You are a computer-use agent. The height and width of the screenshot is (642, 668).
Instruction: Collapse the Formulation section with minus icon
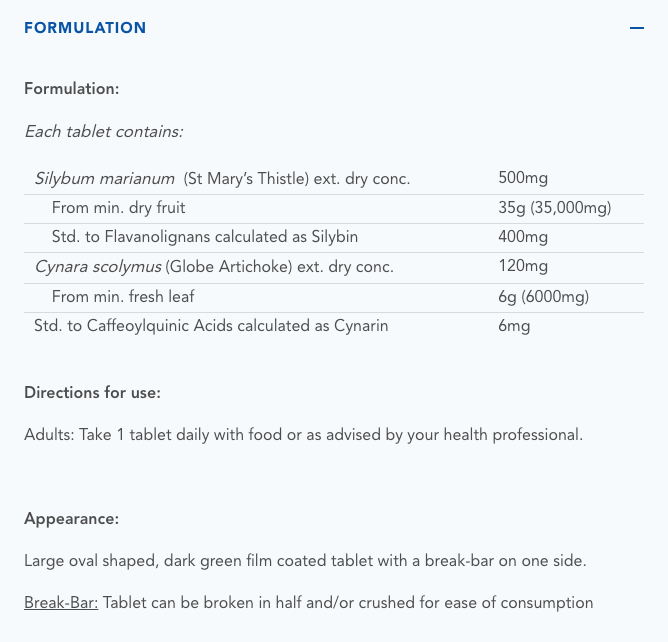pos(637,28)
